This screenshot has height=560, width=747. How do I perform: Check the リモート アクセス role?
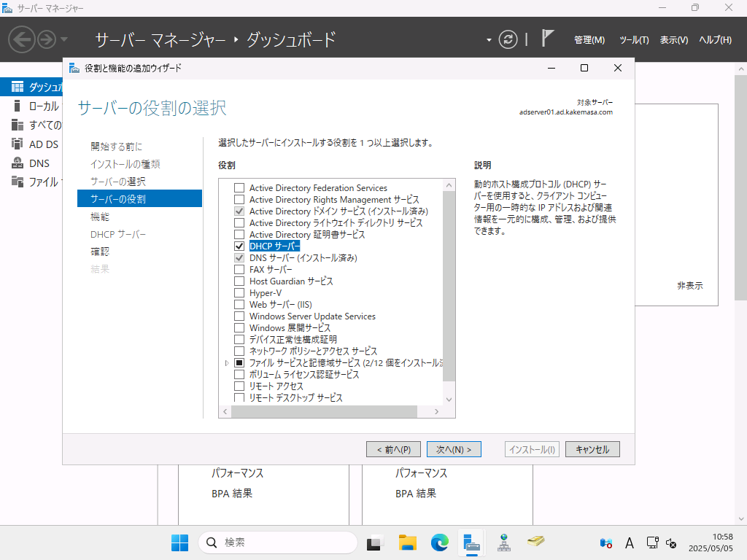239,386
